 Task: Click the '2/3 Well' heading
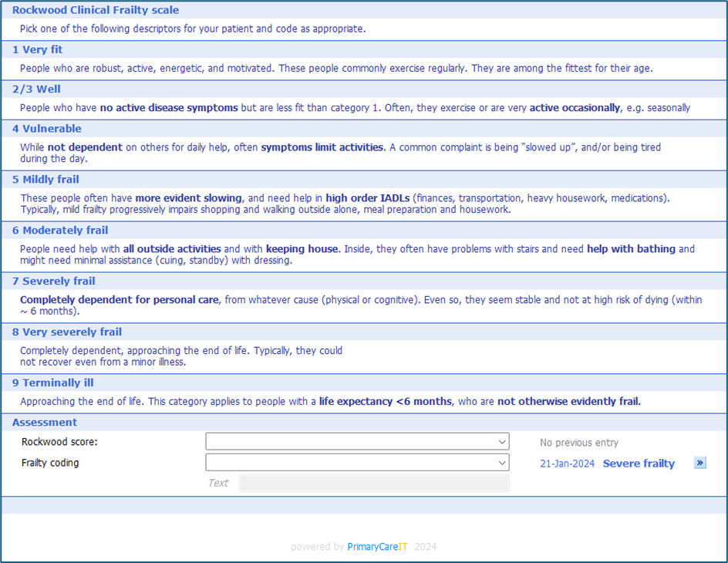(x=36, y=89)
